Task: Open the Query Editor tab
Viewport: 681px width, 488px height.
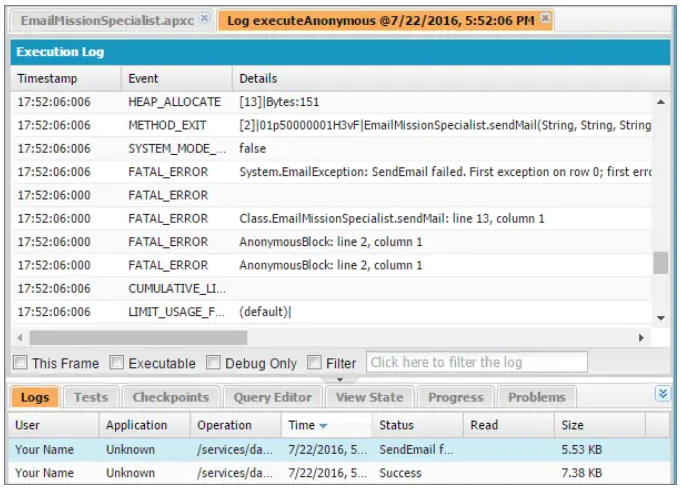Action: coord(272,397)
